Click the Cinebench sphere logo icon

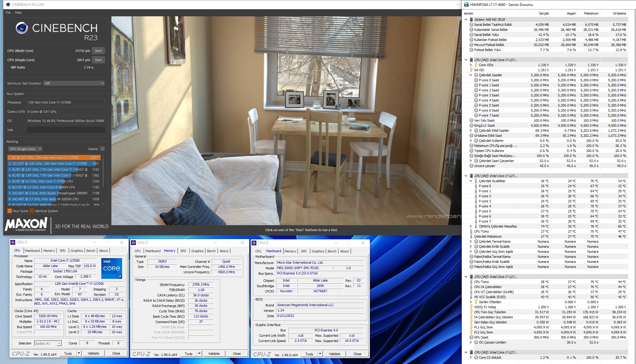coord(21,28)
